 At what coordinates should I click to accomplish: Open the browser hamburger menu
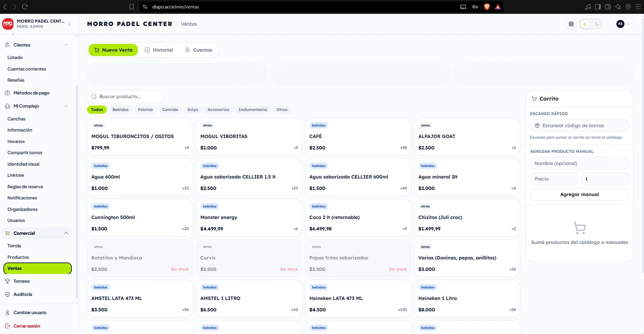pyautogui.click(x=638, y=7)
